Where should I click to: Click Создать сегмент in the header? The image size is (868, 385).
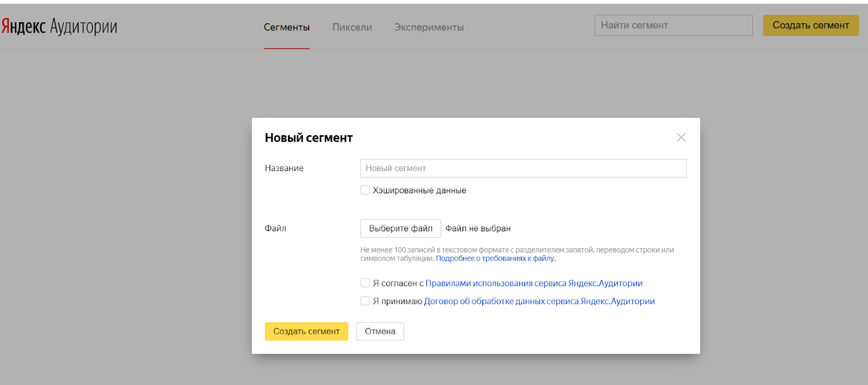pos(810,26)
